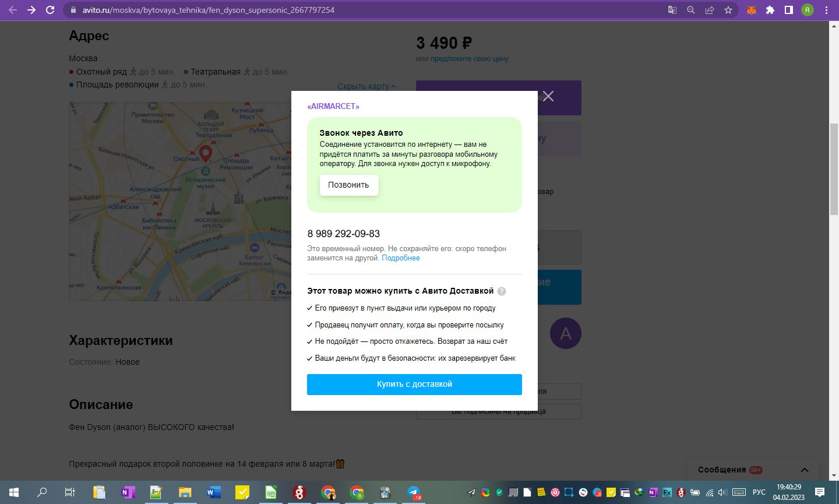
Task: Open the Extensions puzzle menu
Action: tap(770, 10)
